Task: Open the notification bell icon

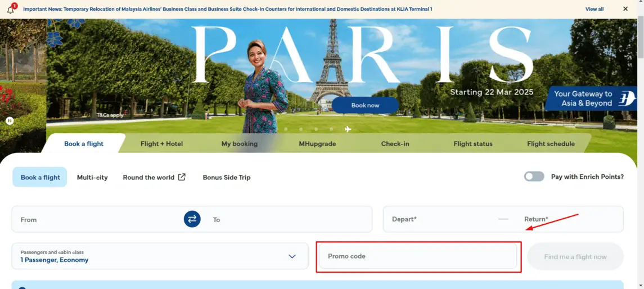Action: tap(11, 9)
